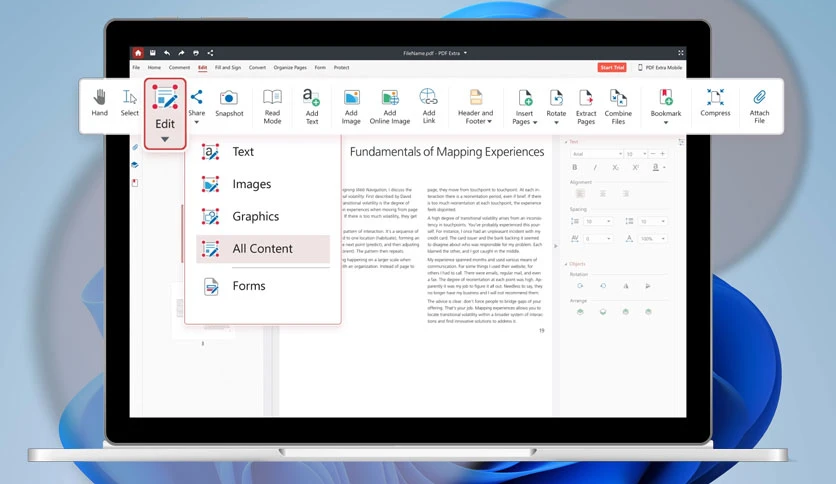Open the FileName.pdf title dropdown arrow
The image size is (836, 484).
(x=465, y=53)
